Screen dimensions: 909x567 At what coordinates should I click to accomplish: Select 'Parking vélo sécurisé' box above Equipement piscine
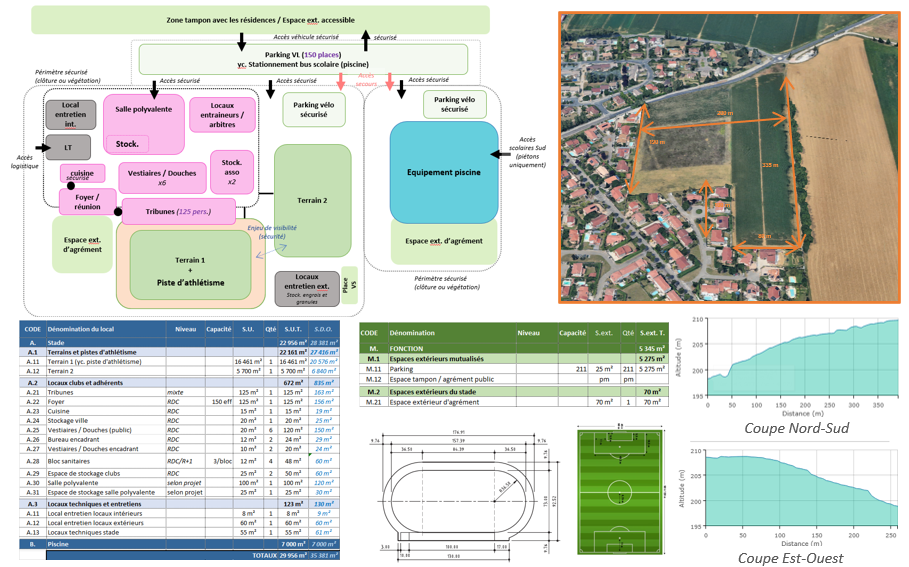[x=454, y=104]
